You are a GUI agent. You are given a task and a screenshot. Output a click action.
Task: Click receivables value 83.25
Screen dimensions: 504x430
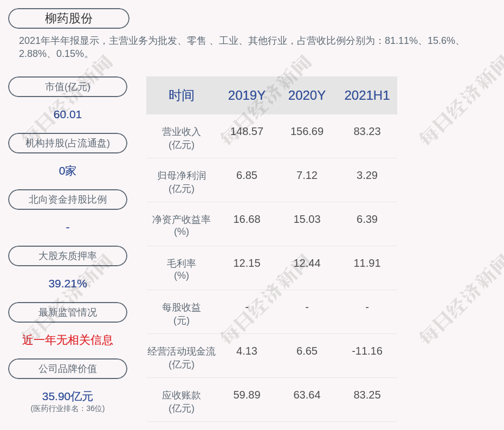(x=367, y=395)
